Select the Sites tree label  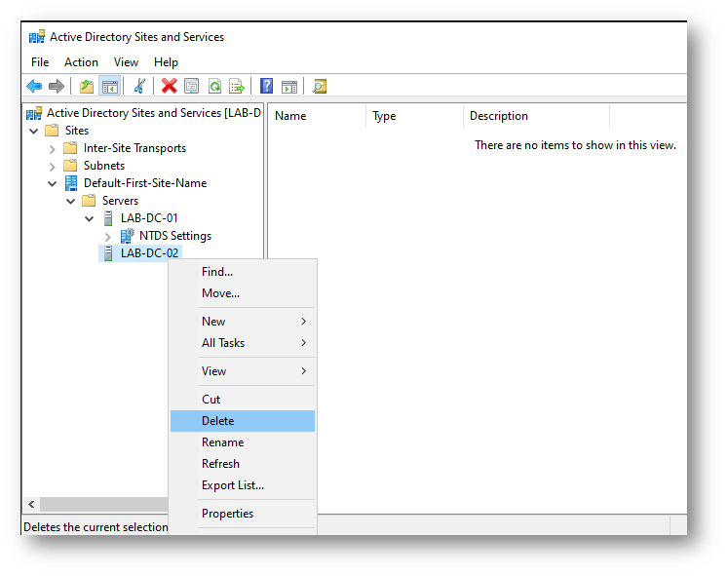click(x=77, y=131)
